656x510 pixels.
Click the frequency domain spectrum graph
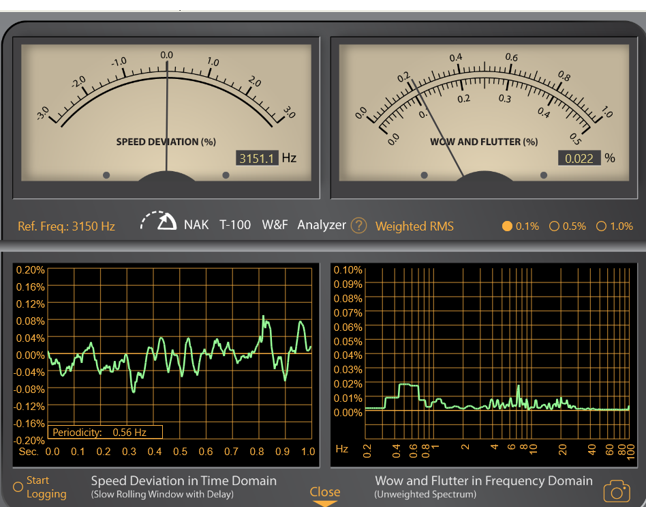(x=497, y=355)
